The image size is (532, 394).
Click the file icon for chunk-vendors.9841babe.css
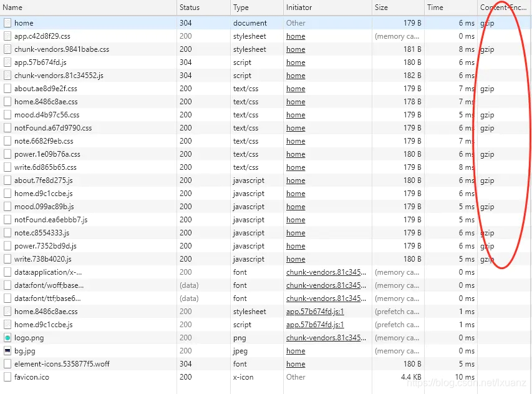pyautogui.click(x=7, y=49)
